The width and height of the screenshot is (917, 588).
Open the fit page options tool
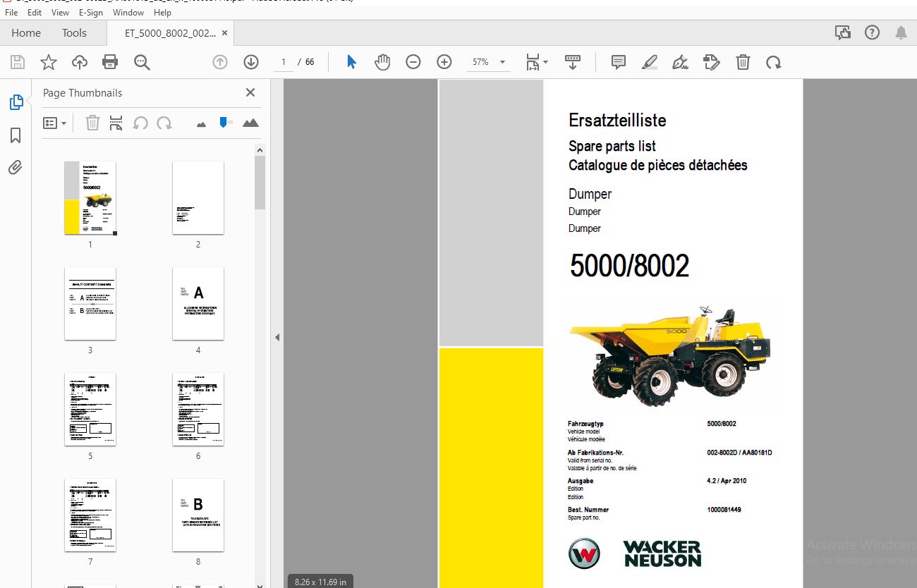pos(537,62)
